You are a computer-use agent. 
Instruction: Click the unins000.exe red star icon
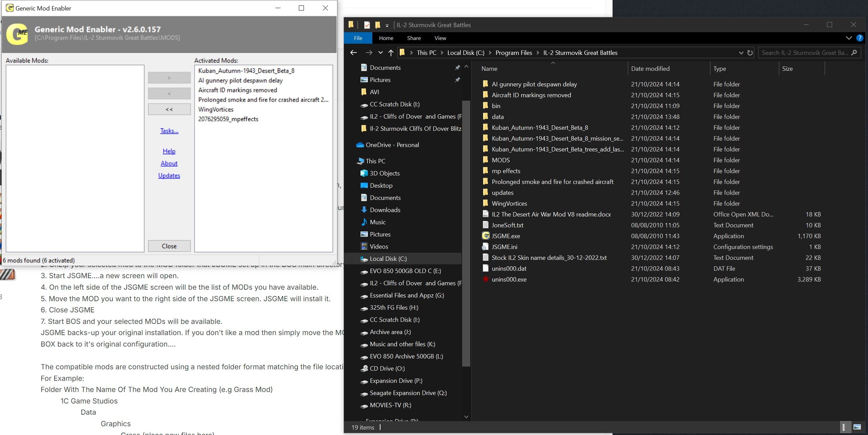coord(485,279)
